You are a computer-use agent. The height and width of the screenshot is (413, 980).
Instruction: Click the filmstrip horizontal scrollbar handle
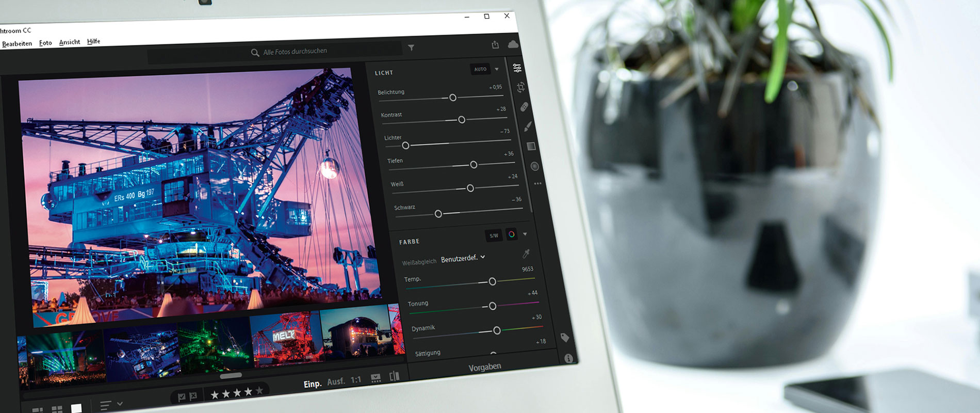(x=231, y=376)
